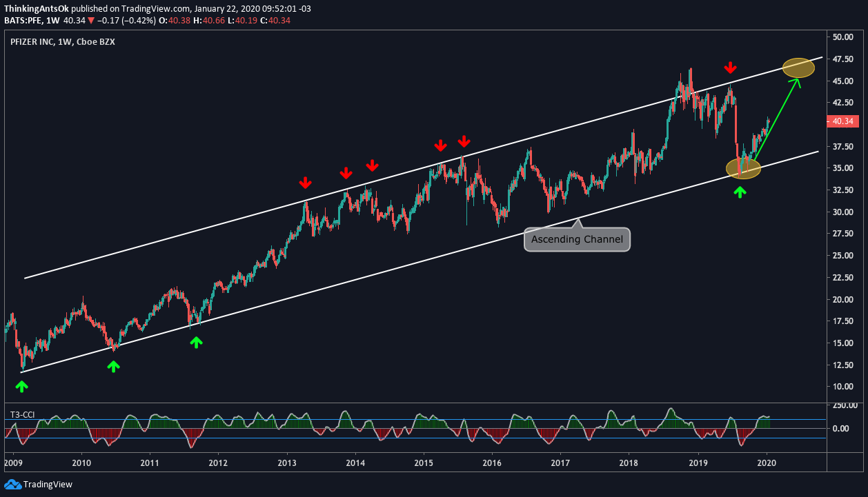Click the 37.50 price axis label

845,146
